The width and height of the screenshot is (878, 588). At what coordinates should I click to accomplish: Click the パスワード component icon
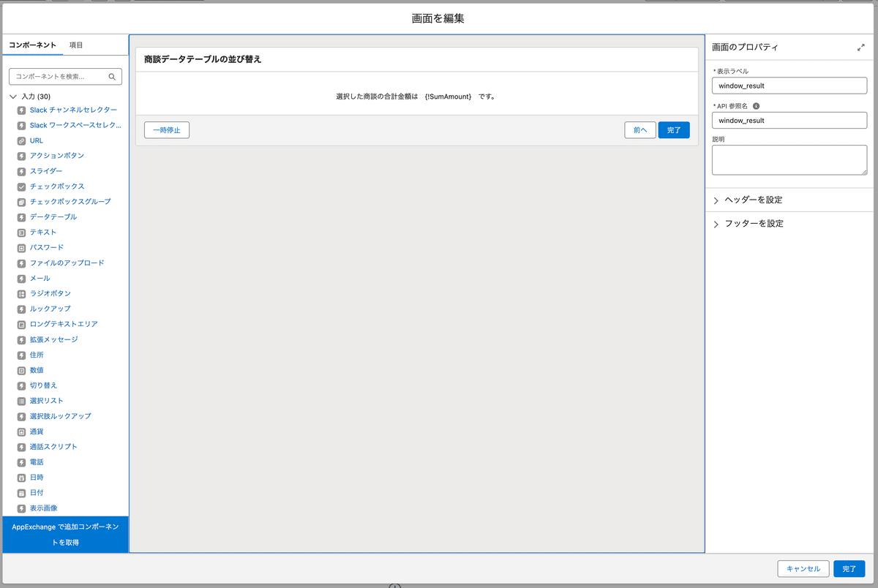[21, 248]
